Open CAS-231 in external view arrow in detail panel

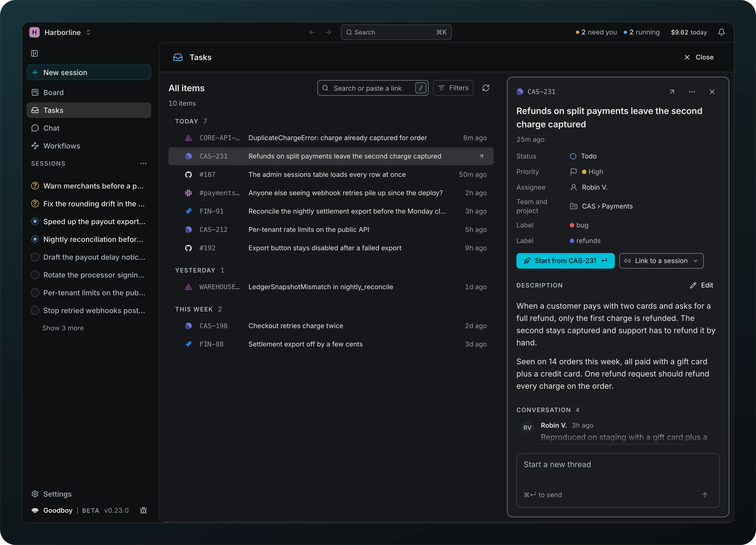point(672,92)
